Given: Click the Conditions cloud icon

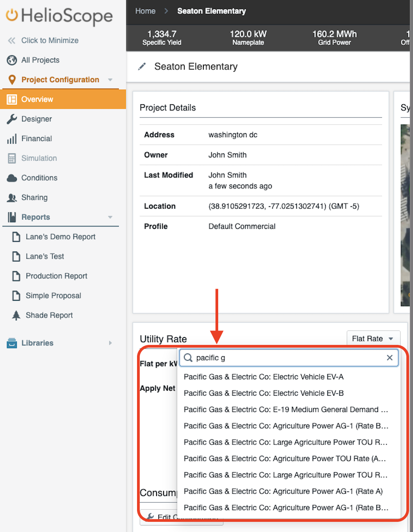Looking at the screenshot, I should click(12, 178).
